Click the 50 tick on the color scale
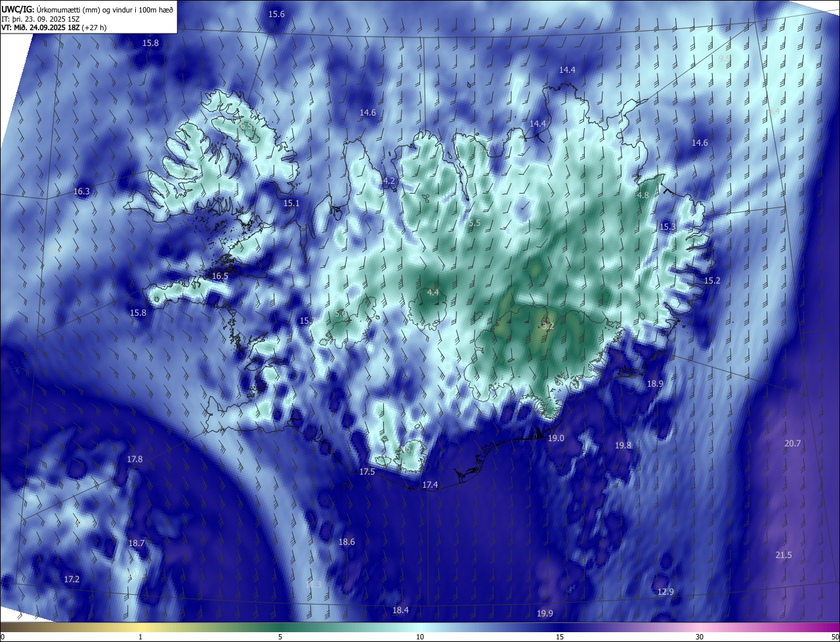Viewport: 840px width, 642px height. [x=835, y=637]
